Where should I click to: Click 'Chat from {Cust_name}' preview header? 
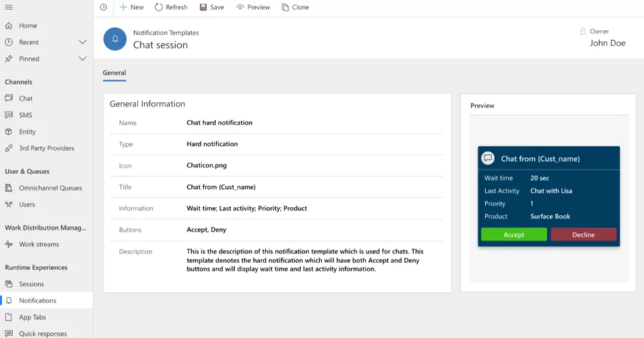coord(540,158)
